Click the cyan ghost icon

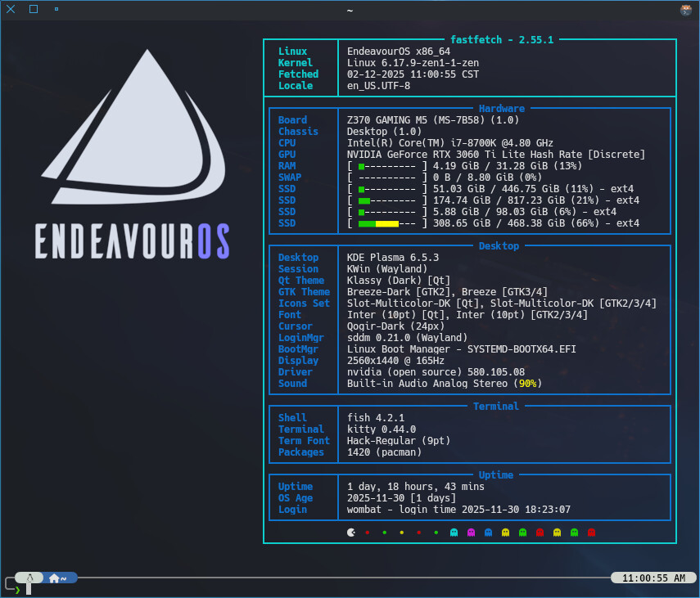coord(454,532)
